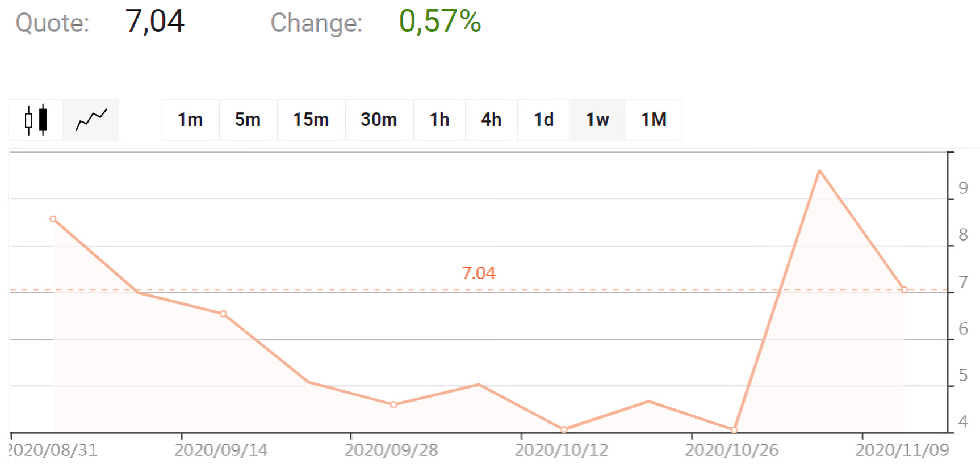Switch to the 15m timeframe
The image size is (980, 464).
click(310, 119)
